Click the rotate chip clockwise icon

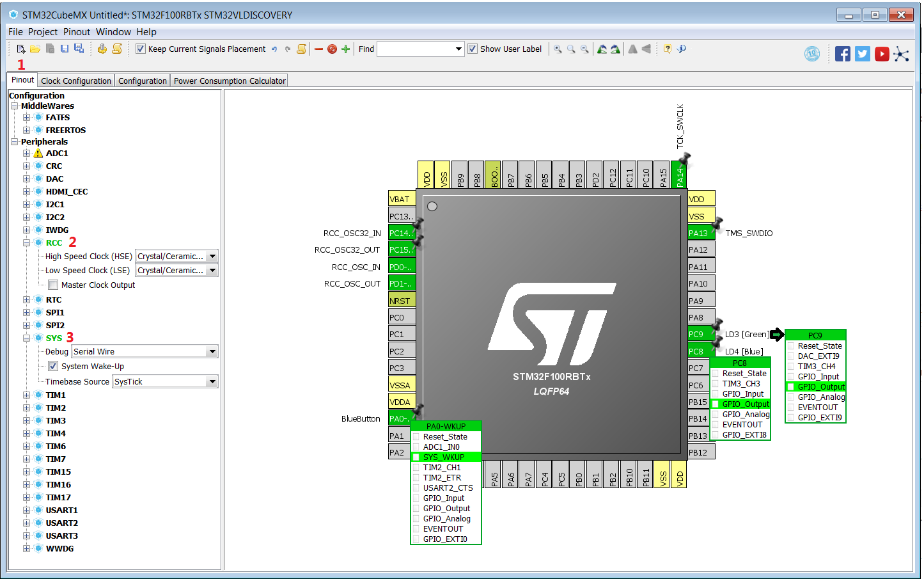[615, 49]
